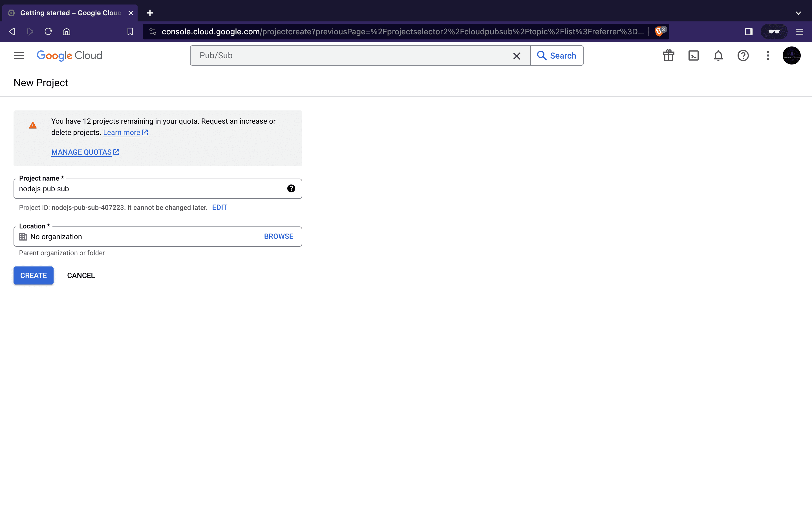
Task: Click CANCEL to discard new project
Action: coord(81,275)
